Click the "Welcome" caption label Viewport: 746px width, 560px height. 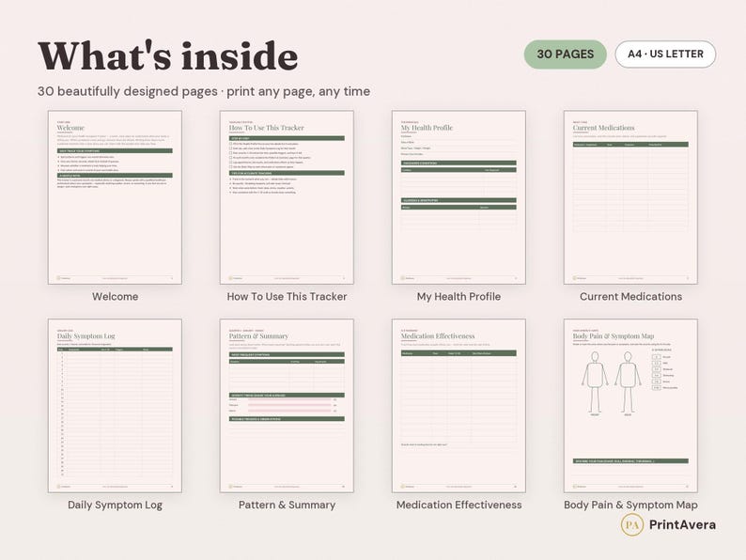[x=116, y=296]
